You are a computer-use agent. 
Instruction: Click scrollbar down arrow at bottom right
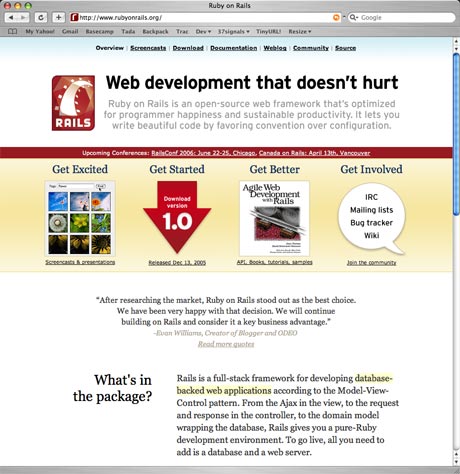tap(456, 462)
